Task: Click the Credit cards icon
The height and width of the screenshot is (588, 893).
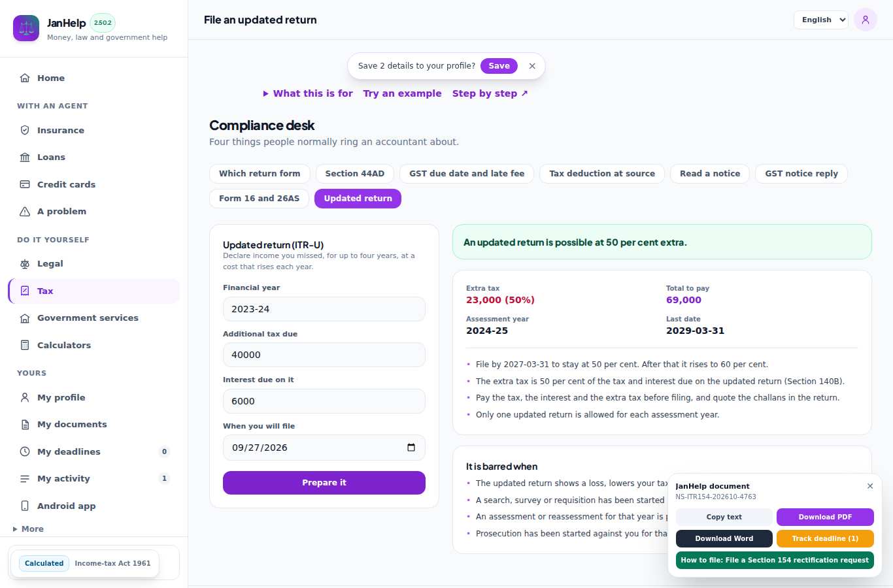Action: coord(25,184)
